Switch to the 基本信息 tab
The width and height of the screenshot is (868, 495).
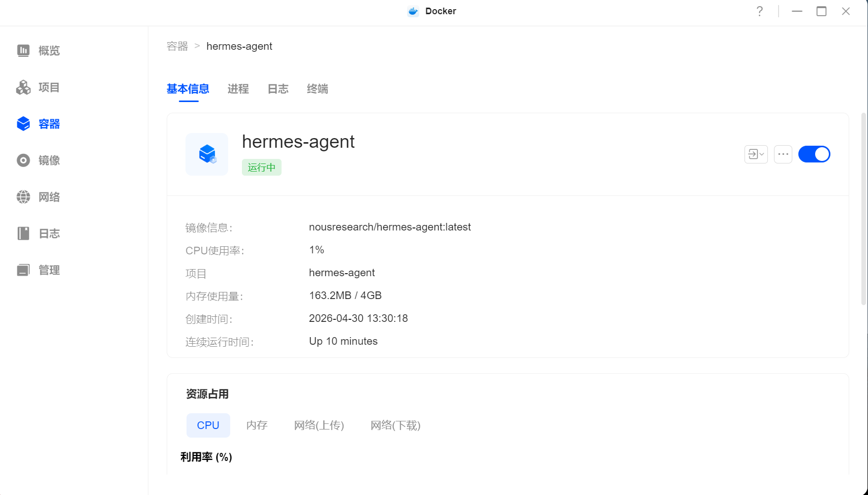(188, 89)
